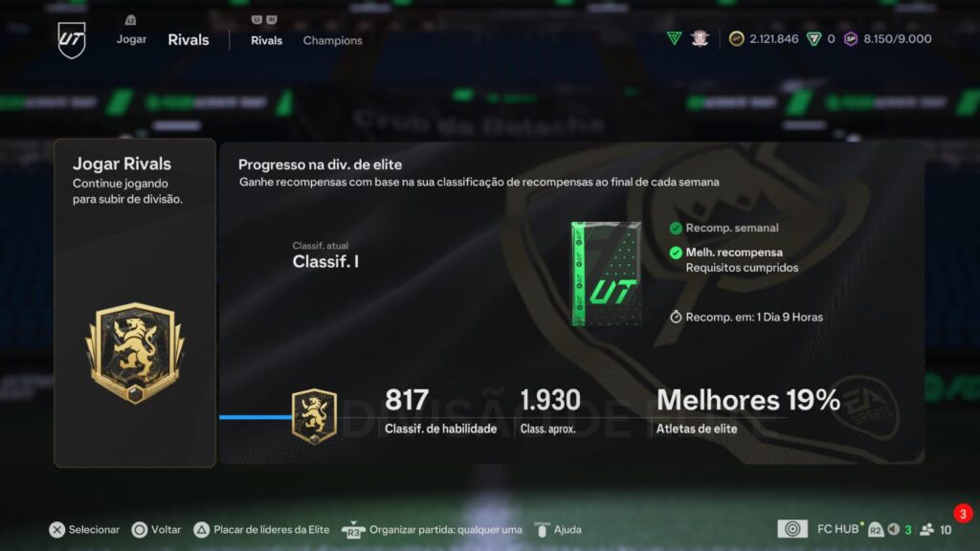Click the Melh. recompensa green checkmark
This screenshot has width=980, height=551.
[676, 253]
